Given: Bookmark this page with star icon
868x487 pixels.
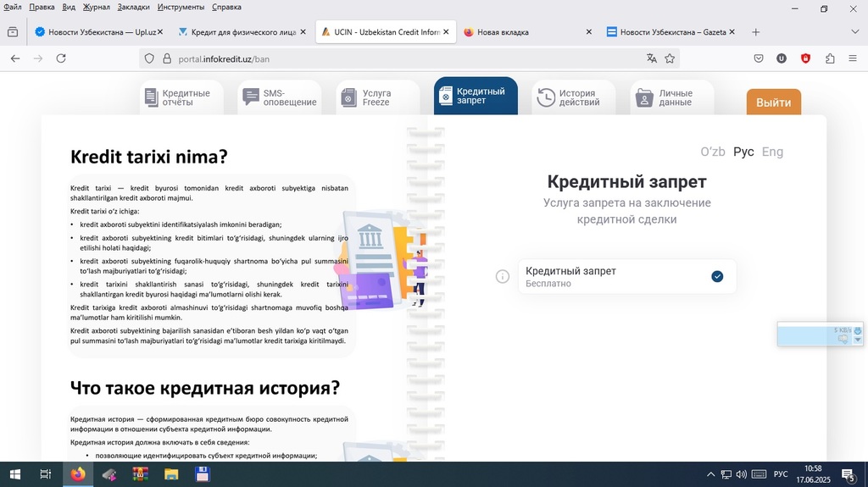Looking at the screenshot, I should [670, 58].
